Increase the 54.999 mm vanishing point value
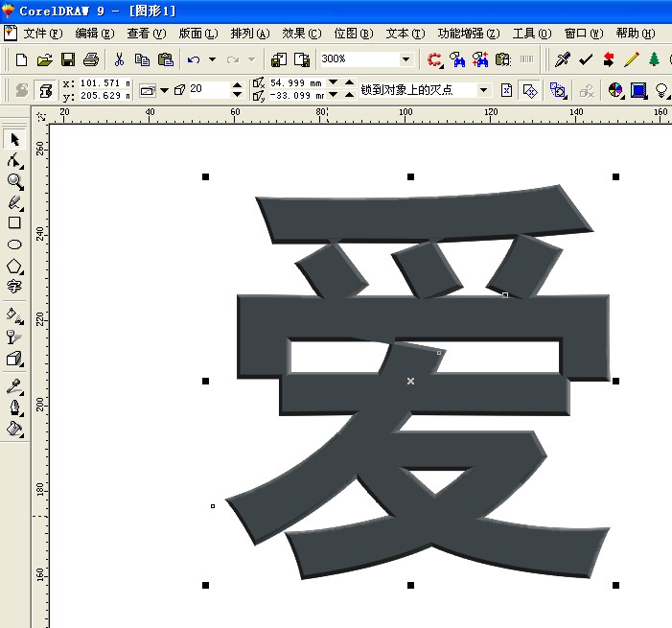 pyautogui.click(x=350, y=82)
